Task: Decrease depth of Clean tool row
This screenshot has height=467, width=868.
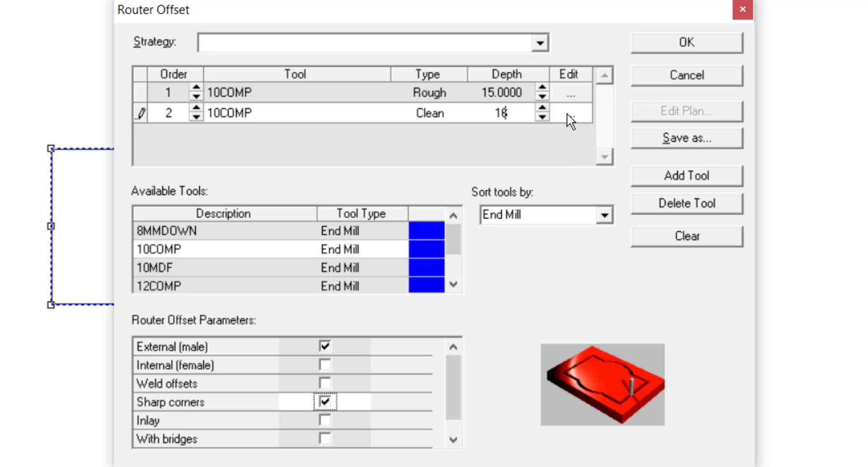Action: point(542,117)
